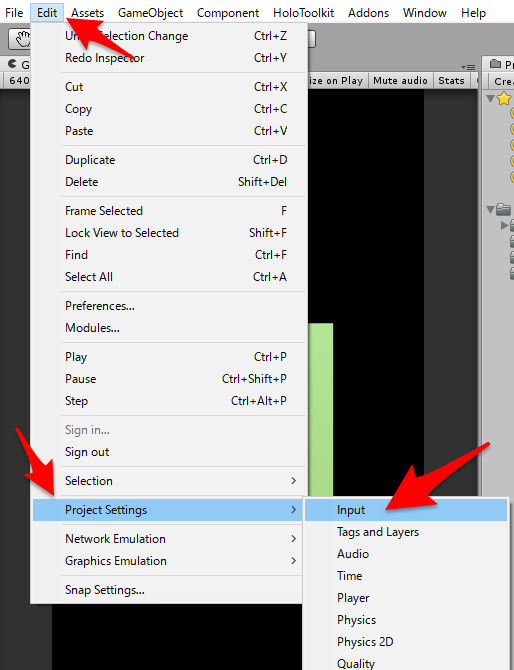The image size is (514, 670).
Task: Switch to the Project tab
Action: pos(499,64)
